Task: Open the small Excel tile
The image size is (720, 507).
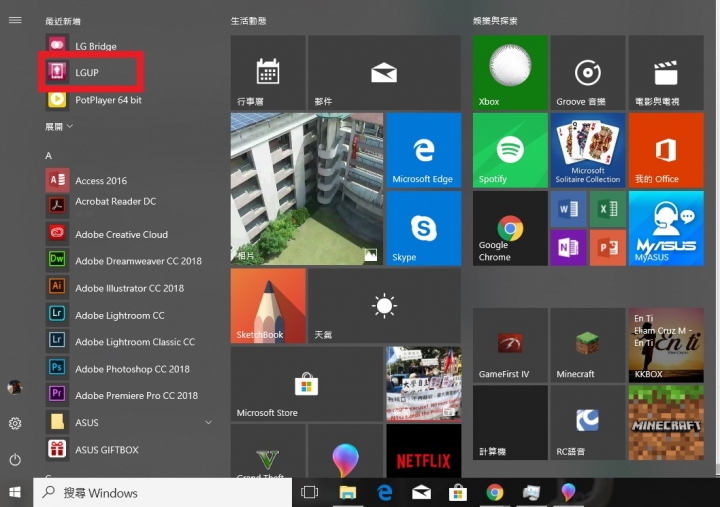Action: click(608, 209)
